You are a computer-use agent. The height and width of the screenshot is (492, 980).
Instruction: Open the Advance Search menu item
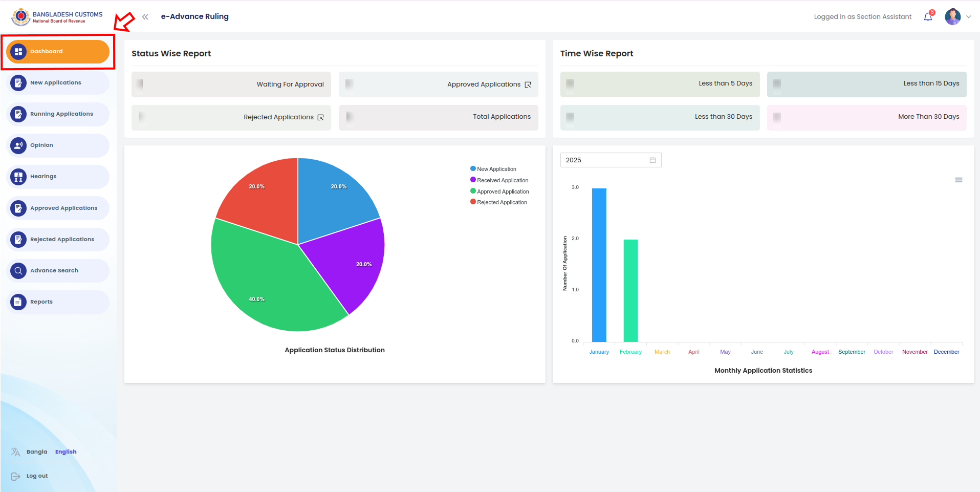tap(58, 271)
